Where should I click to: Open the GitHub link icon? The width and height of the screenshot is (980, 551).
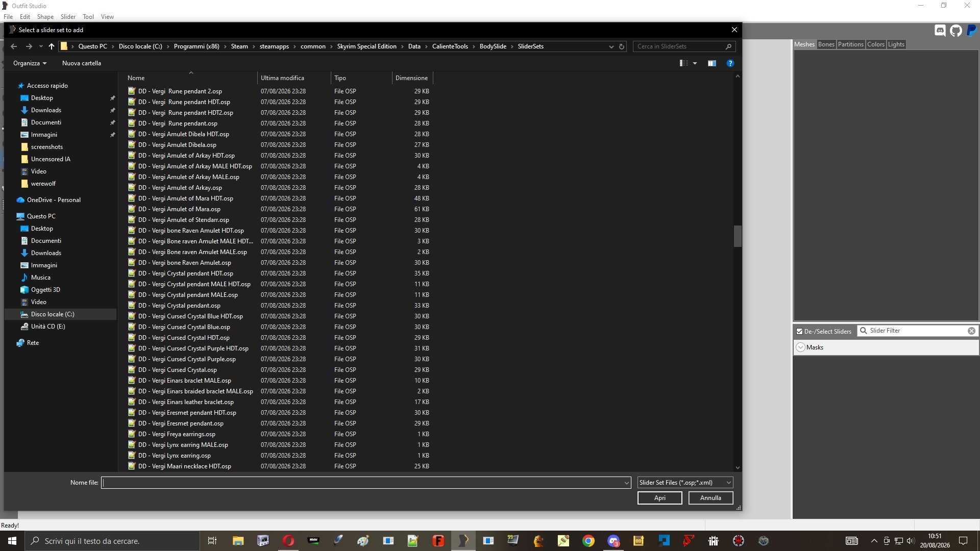pyautogui.click(x=956, y=31)
